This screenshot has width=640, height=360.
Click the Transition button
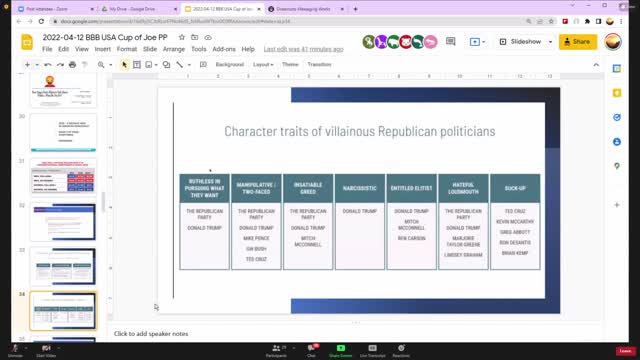pos(319,64)
